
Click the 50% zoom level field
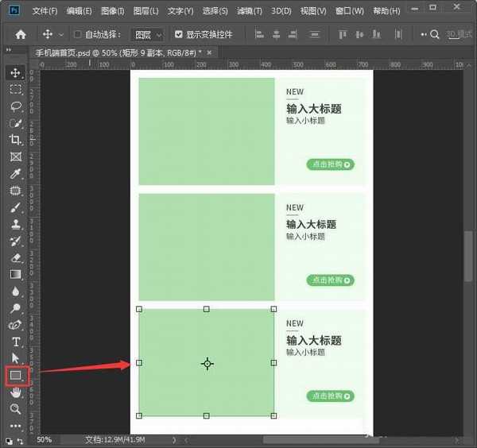pyautogui.click(x=45, y=439)
